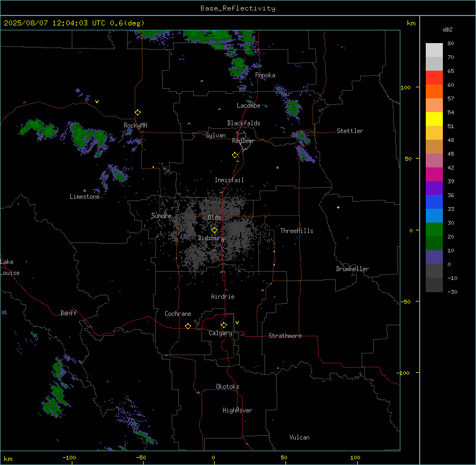The image size is (476, 465).
Task: Click the Banff label
Action: [68, 313]
